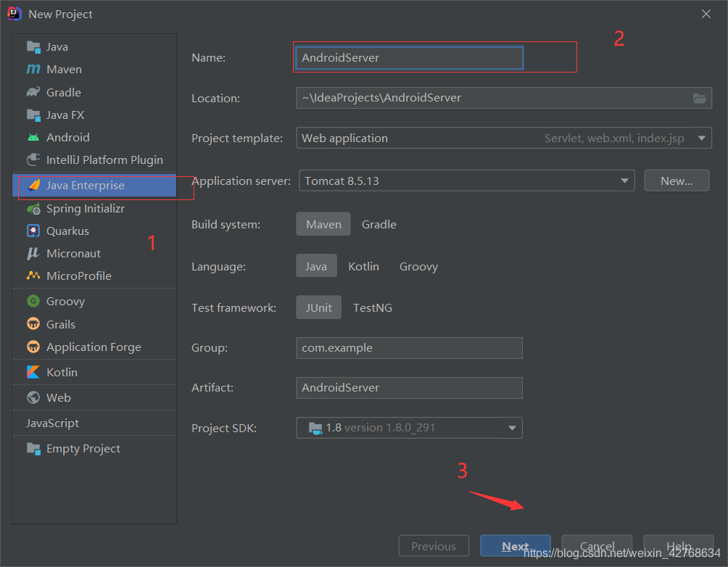Click the Web globe icon
The height and width of the screenshot is (567, 728).
point(33,397)
